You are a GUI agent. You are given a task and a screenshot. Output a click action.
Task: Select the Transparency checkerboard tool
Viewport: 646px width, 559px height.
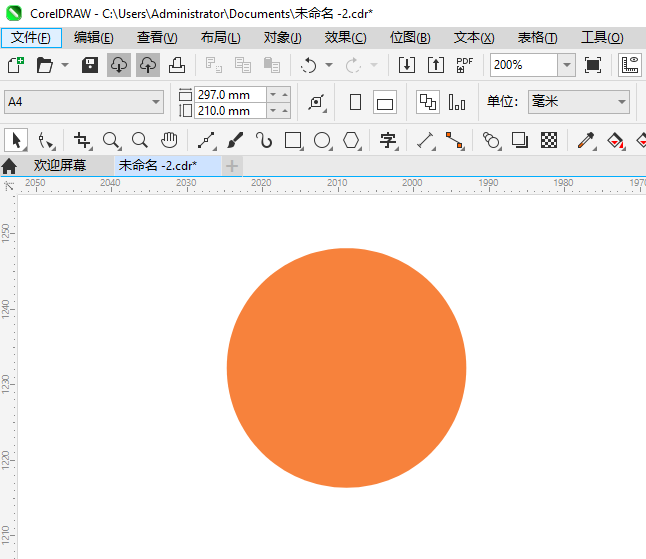[x=549, y=140]
